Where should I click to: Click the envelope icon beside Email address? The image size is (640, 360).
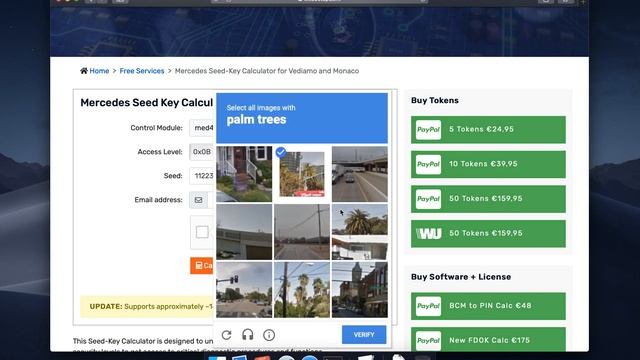(x=198, y=200)
